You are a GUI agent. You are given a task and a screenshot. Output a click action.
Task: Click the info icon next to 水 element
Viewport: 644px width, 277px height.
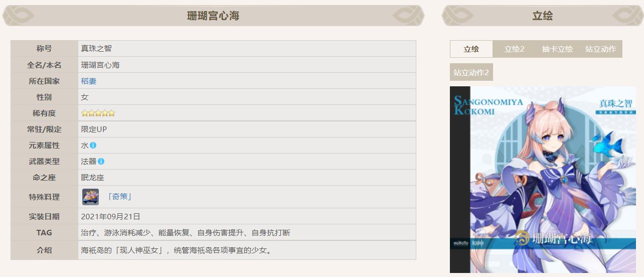click(x=93, y=146)
